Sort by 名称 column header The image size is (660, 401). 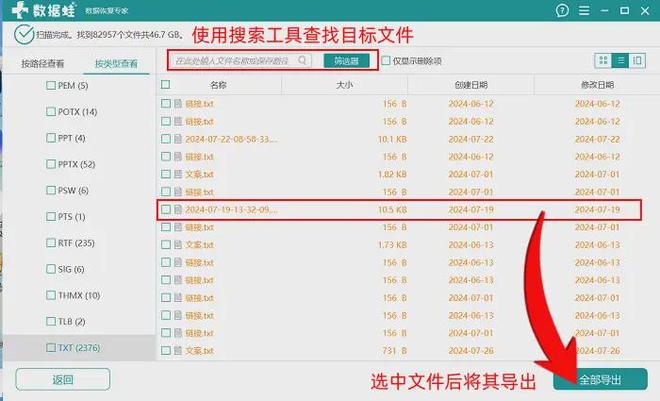click(x=218, y=85)
